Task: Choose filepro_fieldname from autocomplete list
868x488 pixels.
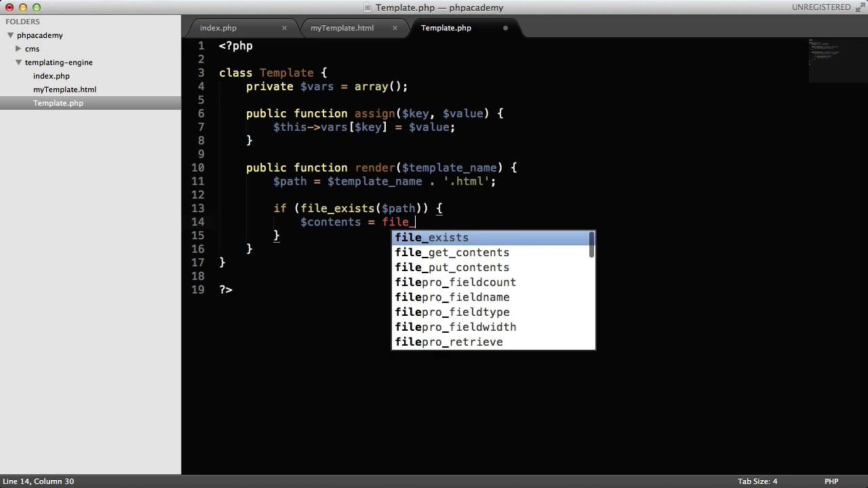Action: tap(490, 297)
